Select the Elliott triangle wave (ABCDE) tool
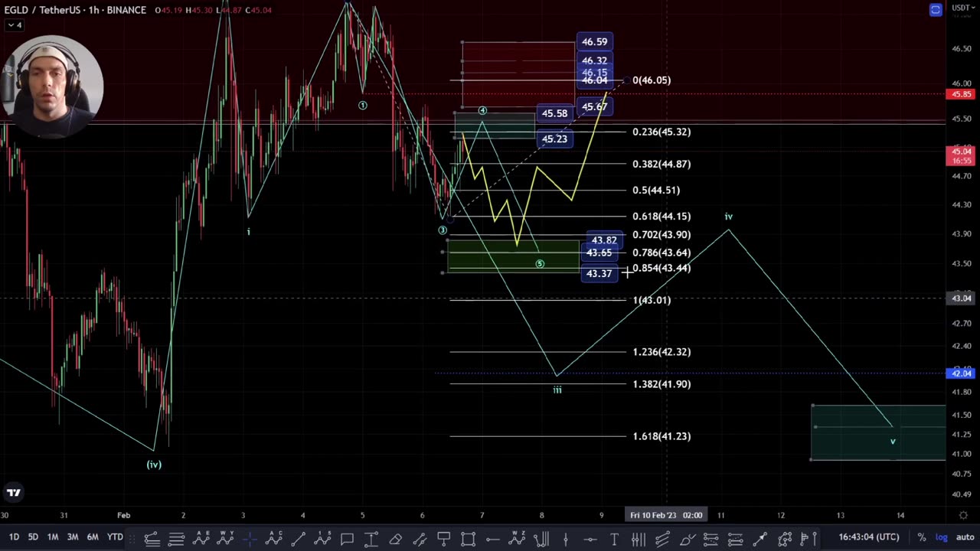980x551 pixels. pyautogui.click(x=201, y=539)
